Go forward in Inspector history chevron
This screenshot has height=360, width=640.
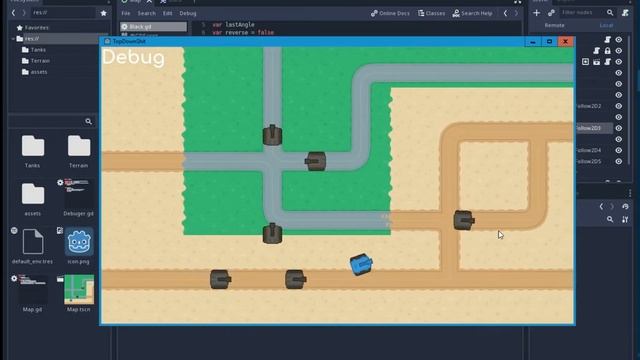point(612,207)
